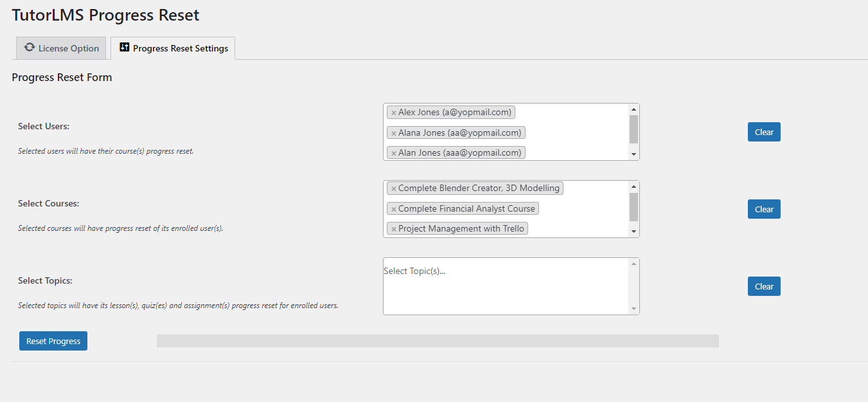The image size is (868, 402).
Task: Click the Project Management with Trello text
Action: point(461,228)
